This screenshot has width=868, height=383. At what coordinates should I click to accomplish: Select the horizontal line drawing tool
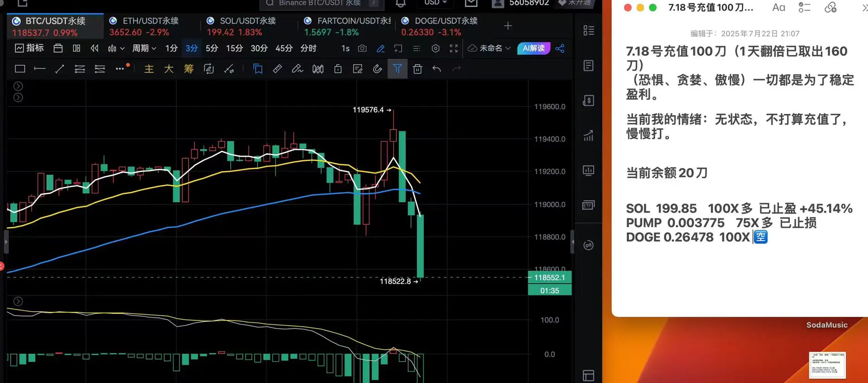pos(40,69)
